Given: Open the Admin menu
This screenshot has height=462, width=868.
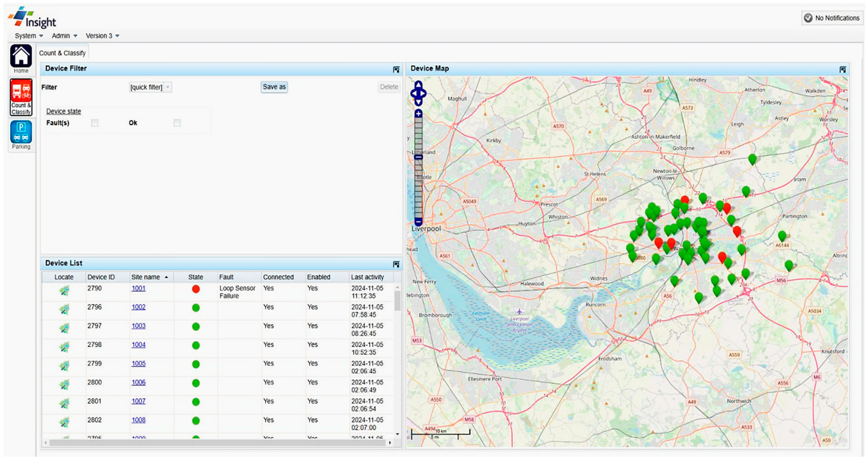Looking at the screenshot, I should click(64, 36).
